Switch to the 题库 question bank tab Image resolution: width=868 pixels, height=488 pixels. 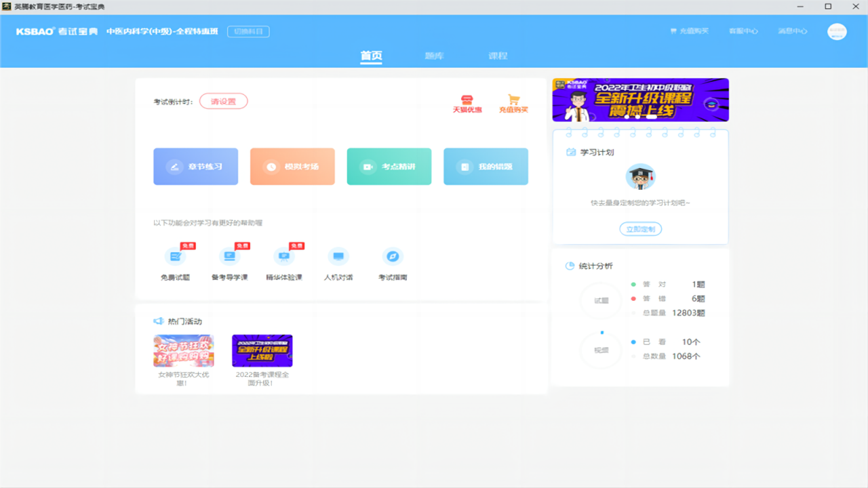tap(434, 56)
